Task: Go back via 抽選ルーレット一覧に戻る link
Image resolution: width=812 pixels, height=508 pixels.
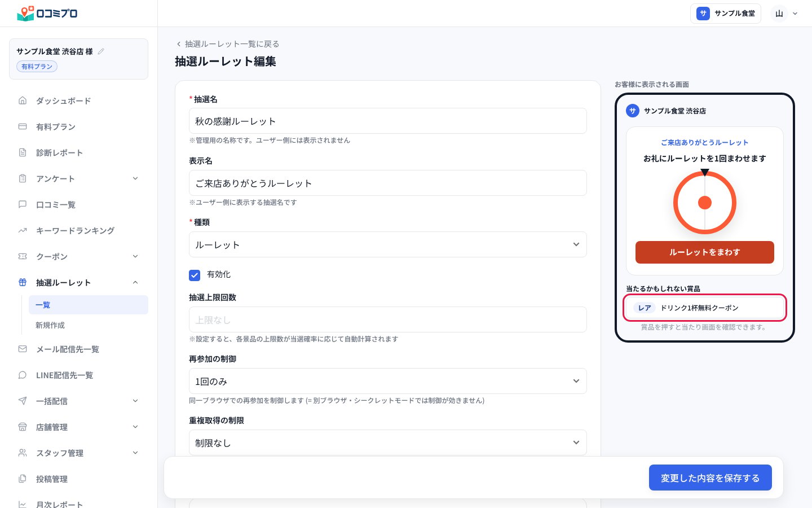Action: click(x=228, y=44)
